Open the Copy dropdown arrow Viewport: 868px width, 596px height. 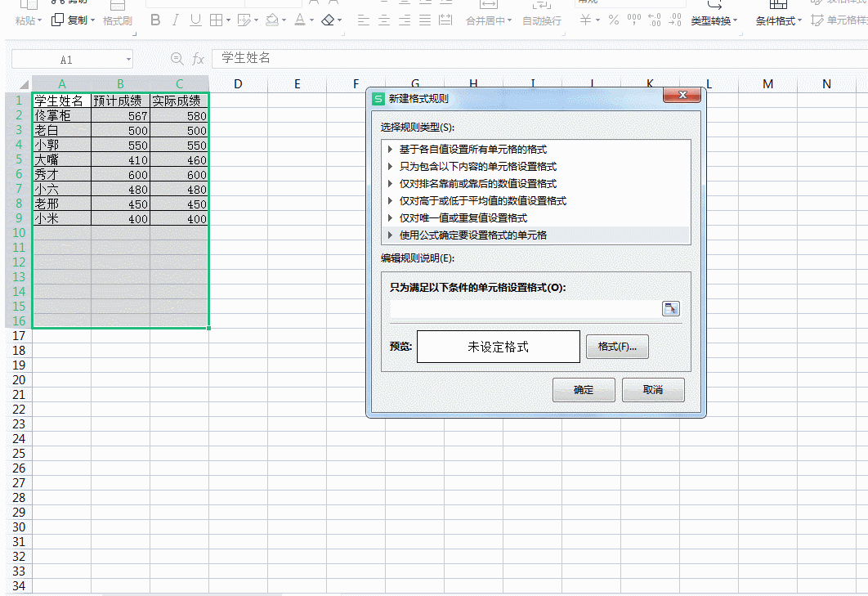click(92, 20)
